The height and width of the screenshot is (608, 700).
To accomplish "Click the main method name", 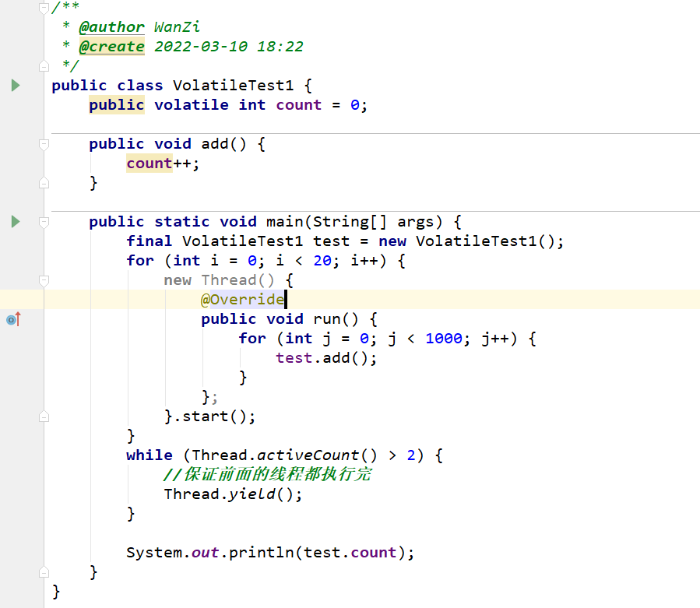I will (285, 222).
